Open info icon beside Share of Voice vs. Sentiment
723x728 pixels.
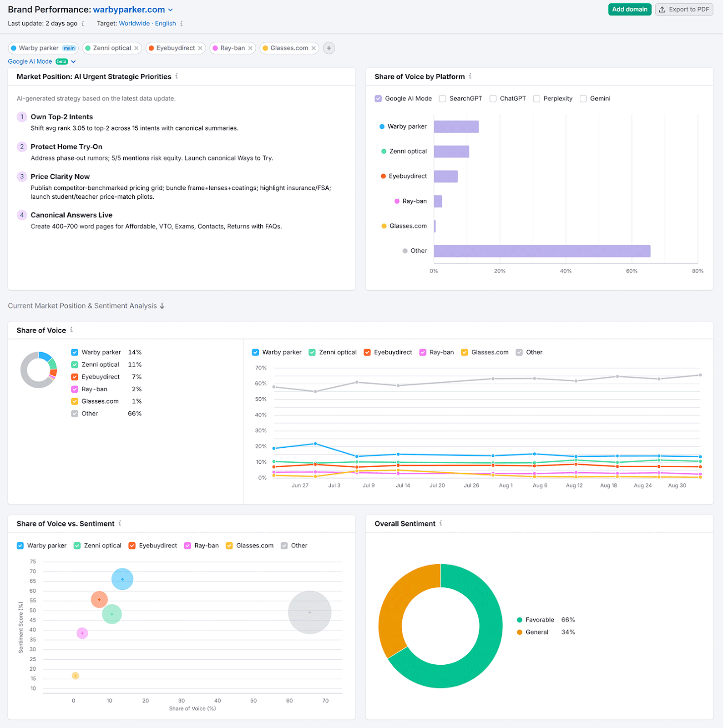[120, 524]
